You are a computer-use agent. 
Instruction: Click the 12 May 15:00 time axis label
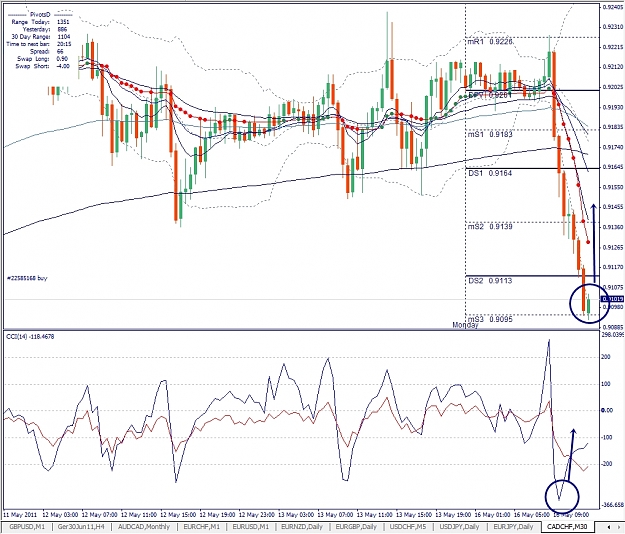click(179, 514)
